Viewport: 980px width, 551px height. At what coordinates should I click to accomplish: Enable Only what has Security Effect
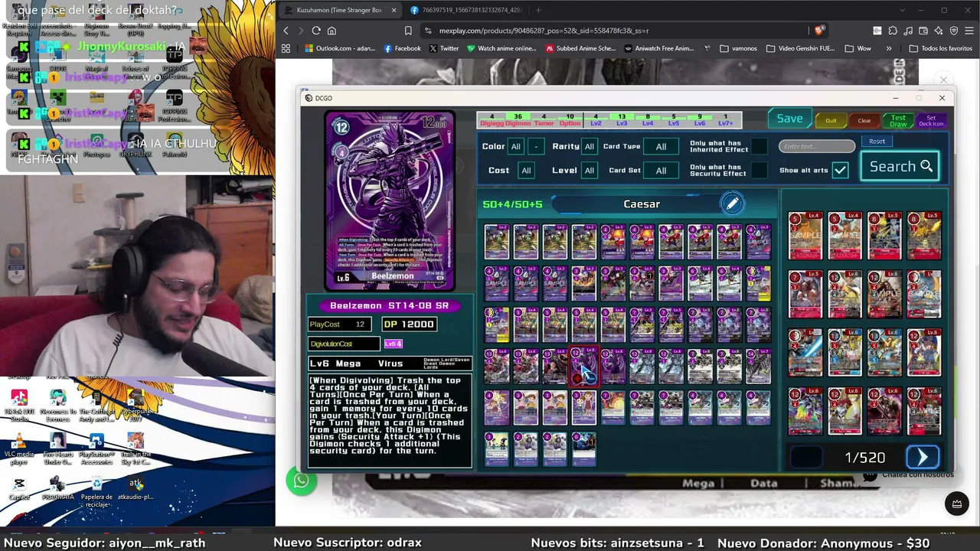759,170
